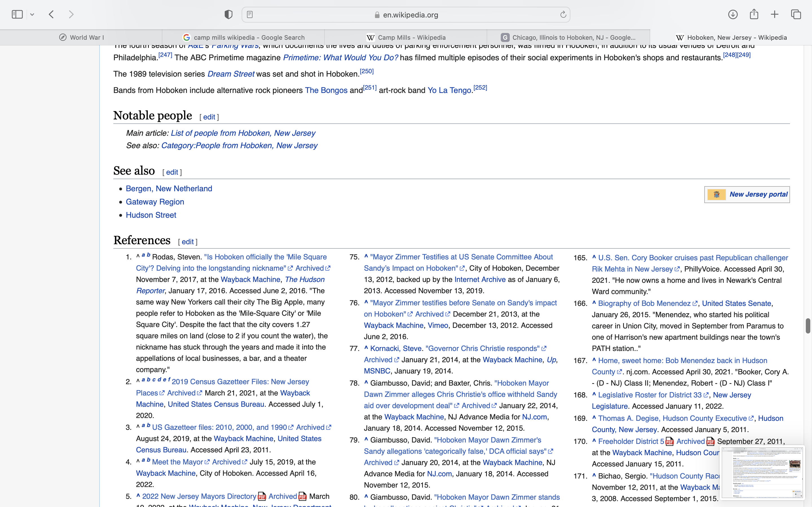812x507 pixels.
Task: Toggle the Reader view icon in address bar
Action: 250,14
